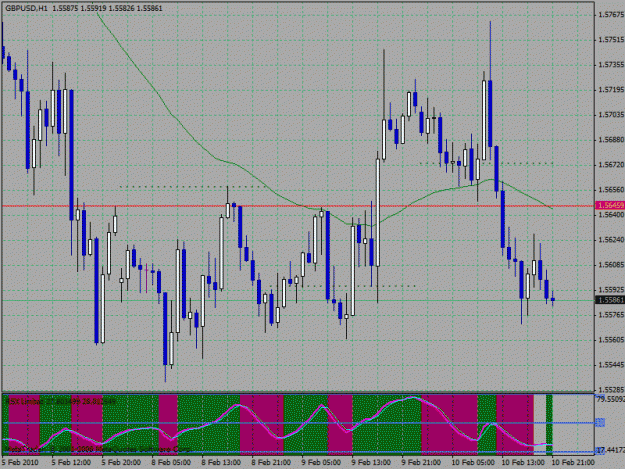Click the 1.57675 price scale label

(611, 15)
